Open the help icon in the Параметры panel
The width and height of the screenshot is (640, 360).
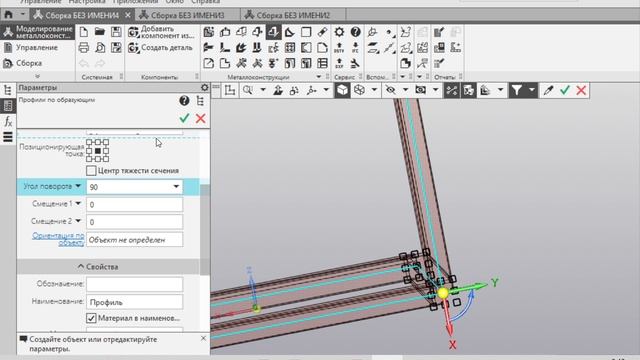click(x=184, y=100)
